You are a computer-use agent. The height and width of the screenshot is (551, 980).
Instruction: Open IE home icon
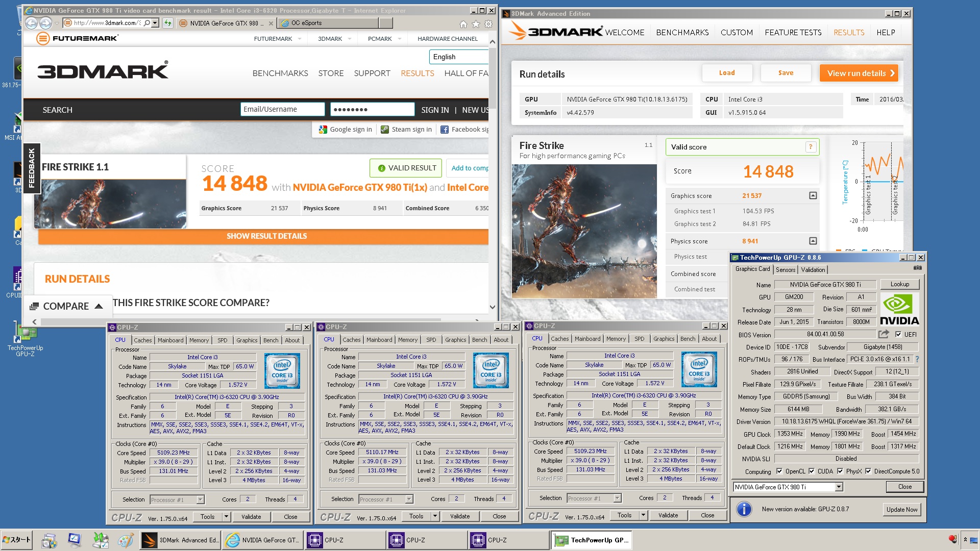coord(463,24)
